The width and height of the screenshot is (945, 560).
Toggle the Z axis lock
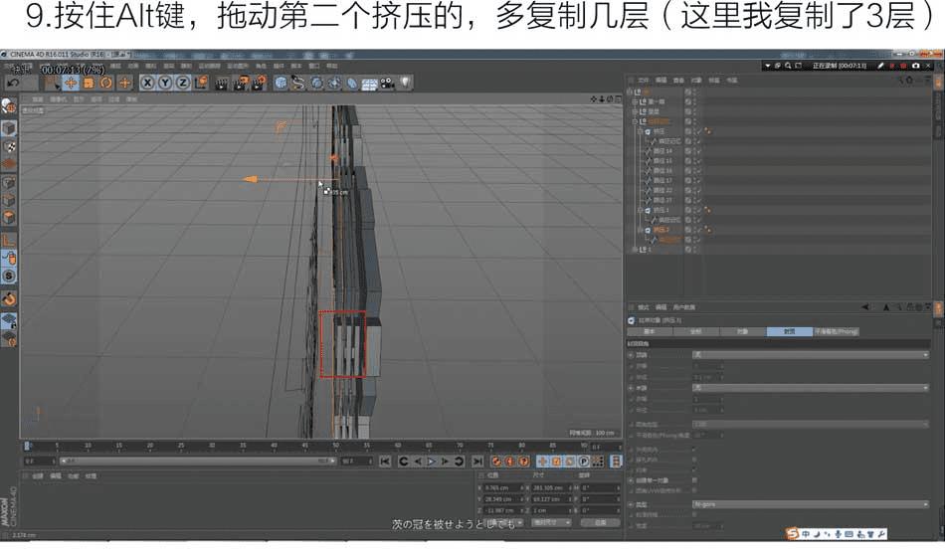[183, 83]
